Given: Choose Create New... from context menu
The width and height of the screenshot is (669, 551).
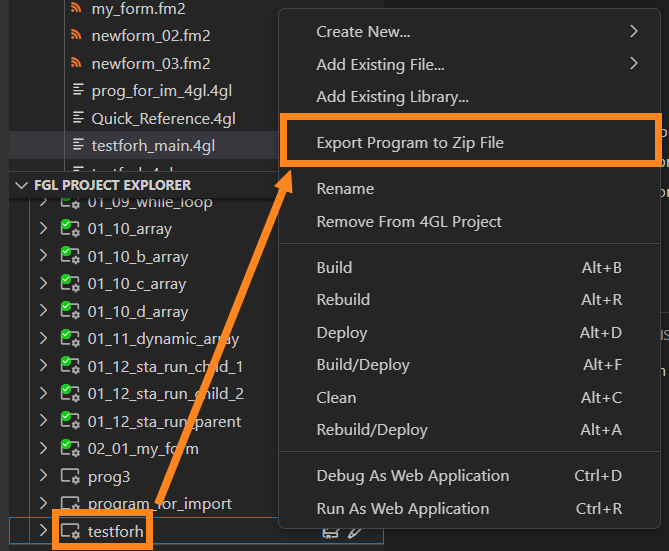Looking at the screenshot, I should tap(469, 32).
